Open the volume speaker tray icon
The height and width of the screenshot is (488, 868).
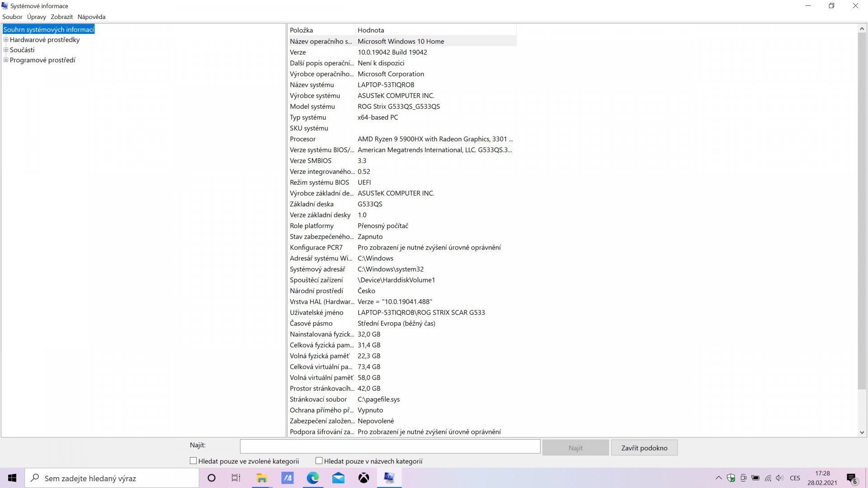click(x=779, y=478)
